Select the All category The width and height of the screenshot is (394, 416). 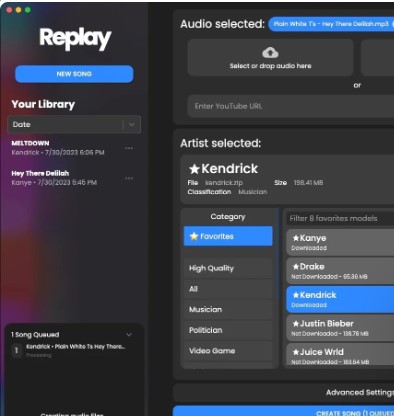pyautogui.click(x=228, y=289)
